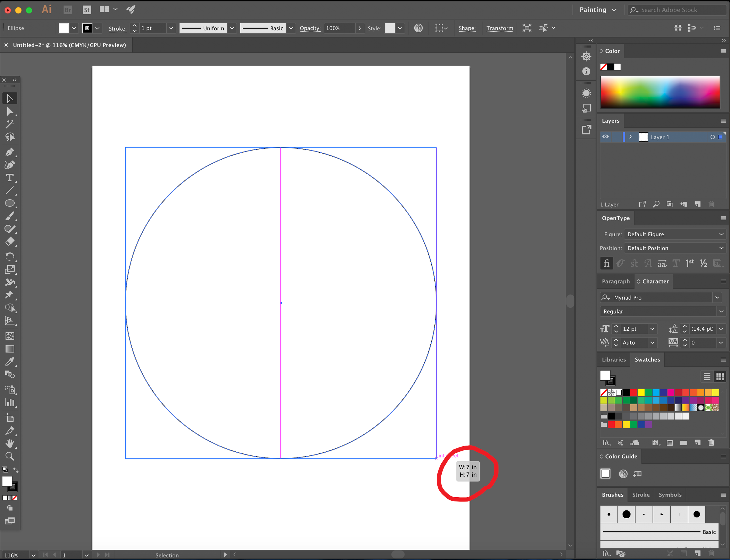The image size is (730, 560).
Task: Select the Type tool
Action: pyautogui.click(x=10, y=177)
